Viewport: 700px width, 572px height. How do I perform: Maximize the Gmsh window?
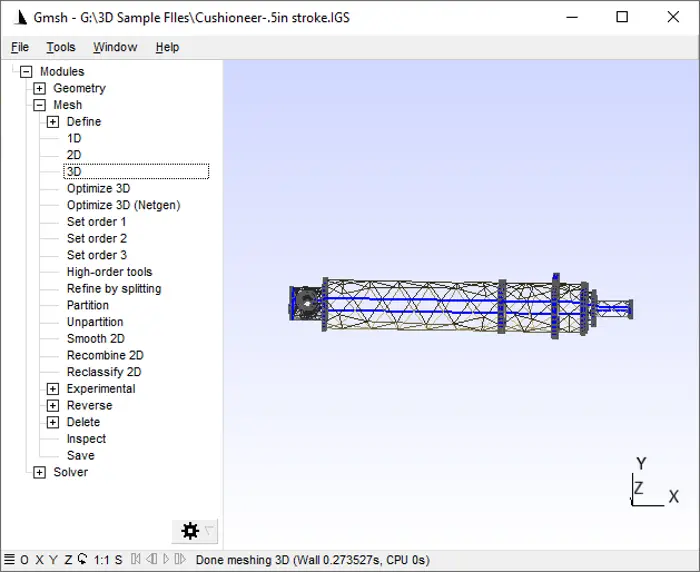pos(622,17)
